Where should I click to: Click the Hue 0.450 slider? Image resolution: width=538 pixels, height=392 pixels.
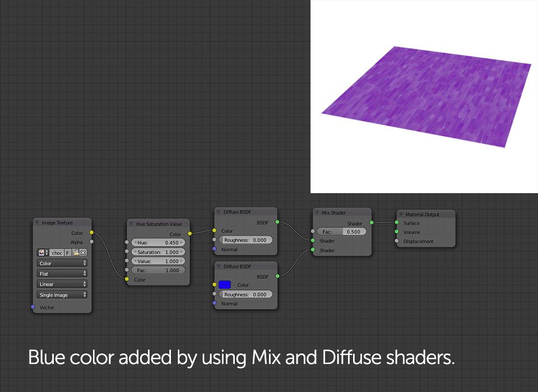[x=158, y=242]
